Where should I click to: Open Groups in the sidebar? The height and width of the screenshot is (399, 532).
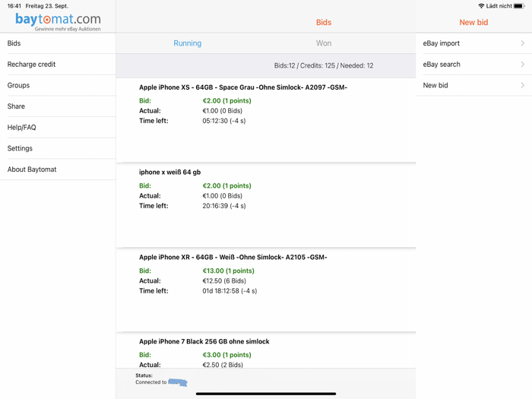58,85
